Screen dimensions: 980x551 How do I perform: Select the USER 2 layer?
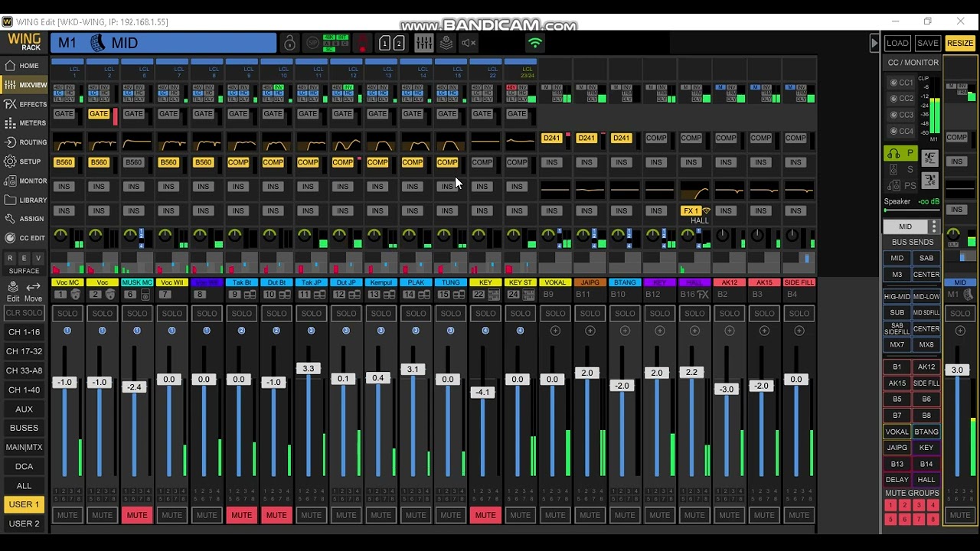pos(24,523)
